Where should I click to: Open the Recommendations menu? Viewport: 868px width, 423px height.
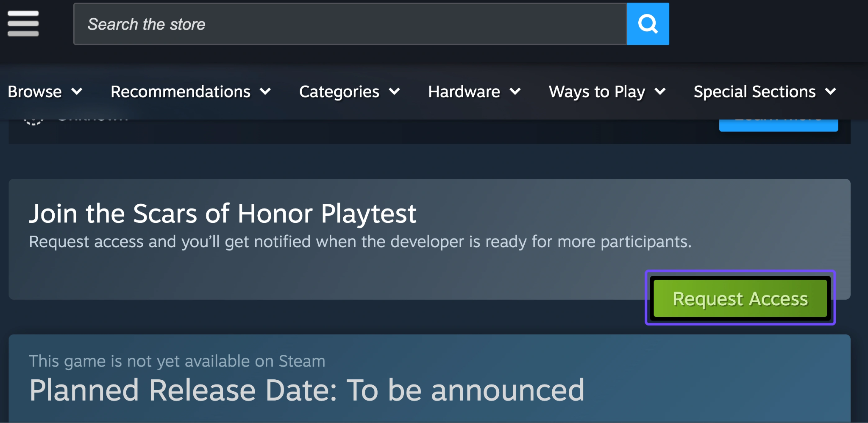click(x=181, y=92)
